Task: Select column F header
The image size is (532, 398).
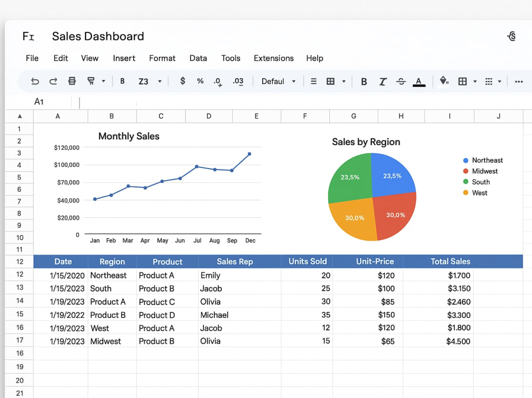Action: (x=305, y=116)
